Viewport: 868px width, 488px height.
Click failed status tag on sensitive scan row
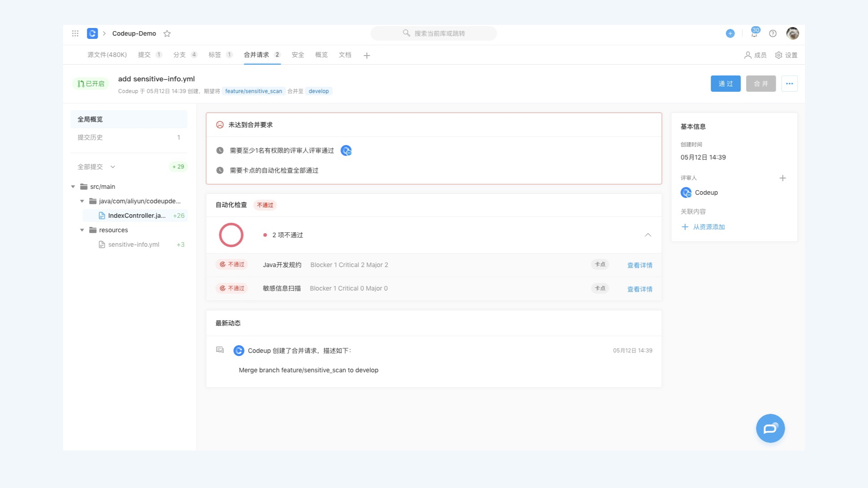pos(232,288)
